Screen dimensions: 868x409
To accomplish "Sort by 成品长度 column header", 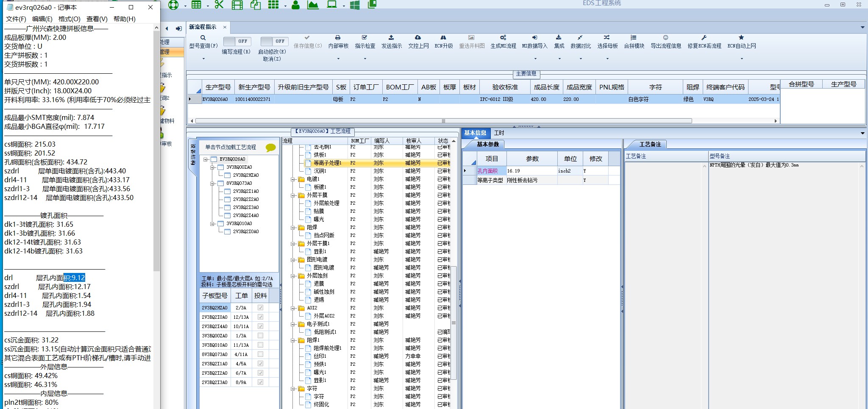I will coord(546,87).
